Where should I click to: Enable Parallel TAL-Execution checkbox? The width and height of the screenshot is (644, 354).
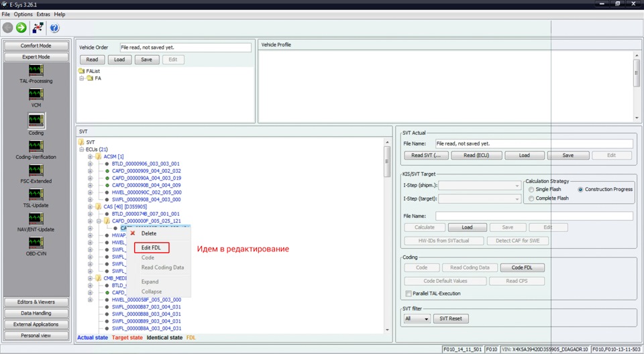(409, 294)
